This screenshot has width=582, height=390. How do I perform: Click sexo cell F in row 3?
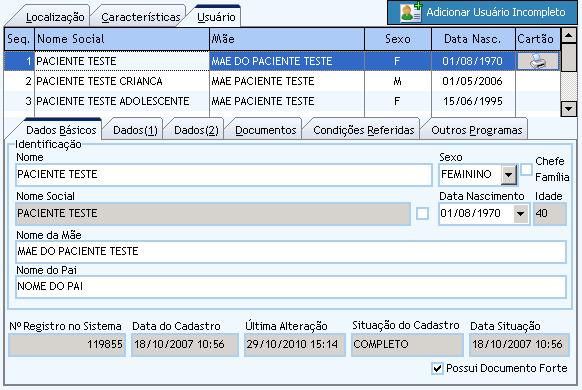click(x=397, y=101)
